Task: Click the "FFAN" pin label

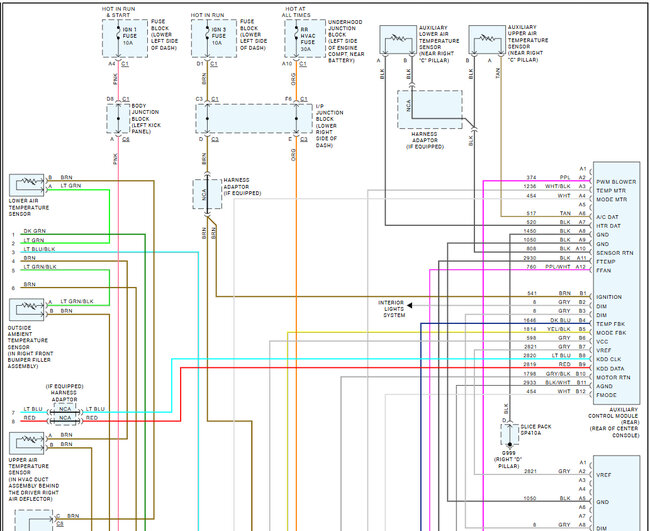Action: coord(603,270)
